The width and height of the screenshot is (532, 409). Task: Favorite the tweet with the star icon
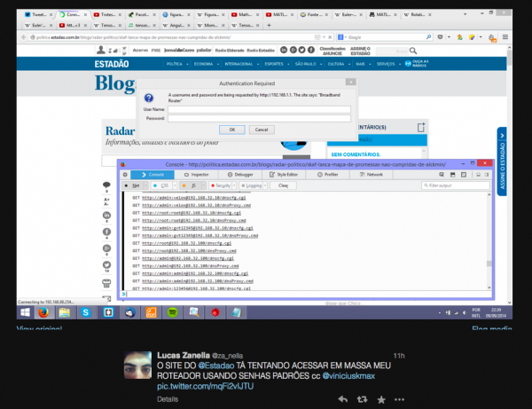pyautogui.click(x=381, y=400)
